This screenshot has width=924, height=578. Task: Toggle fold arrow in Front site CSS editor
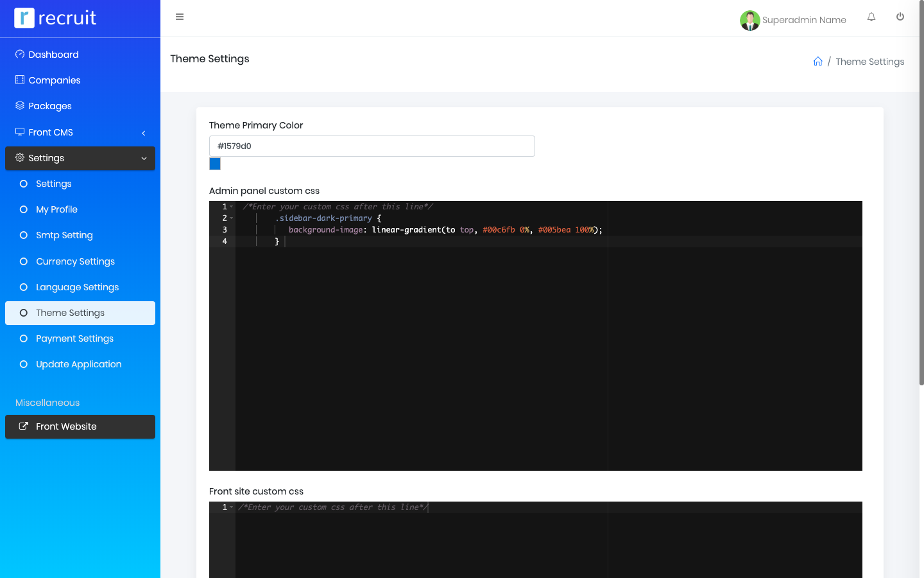pyautogui.click(x=232, y=507)
